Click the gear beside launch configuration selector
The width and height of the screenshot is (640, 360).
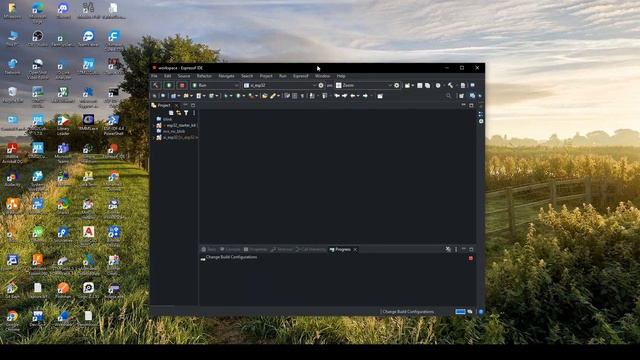(321, 85)
